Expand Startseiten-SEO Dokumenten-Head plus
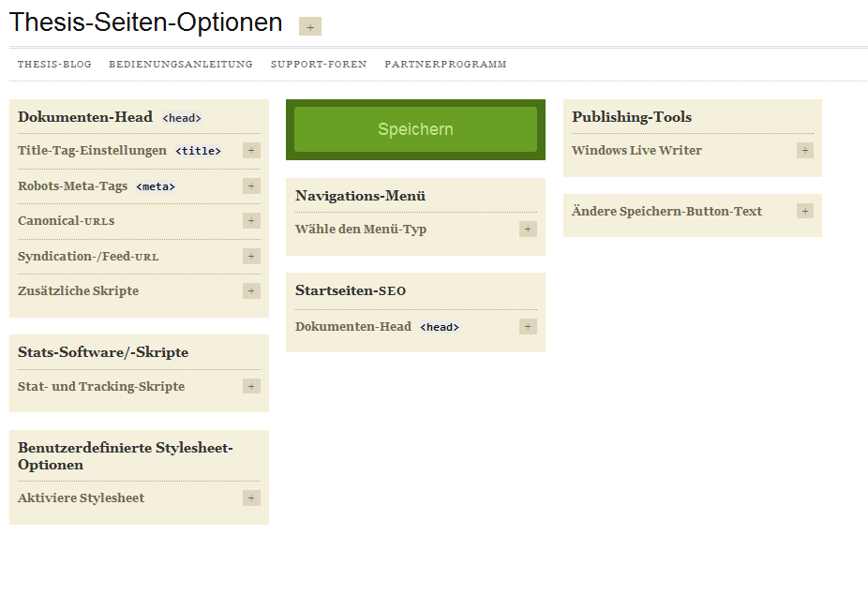This screenshot has width=868, height=609. click(x=528, y=327)
